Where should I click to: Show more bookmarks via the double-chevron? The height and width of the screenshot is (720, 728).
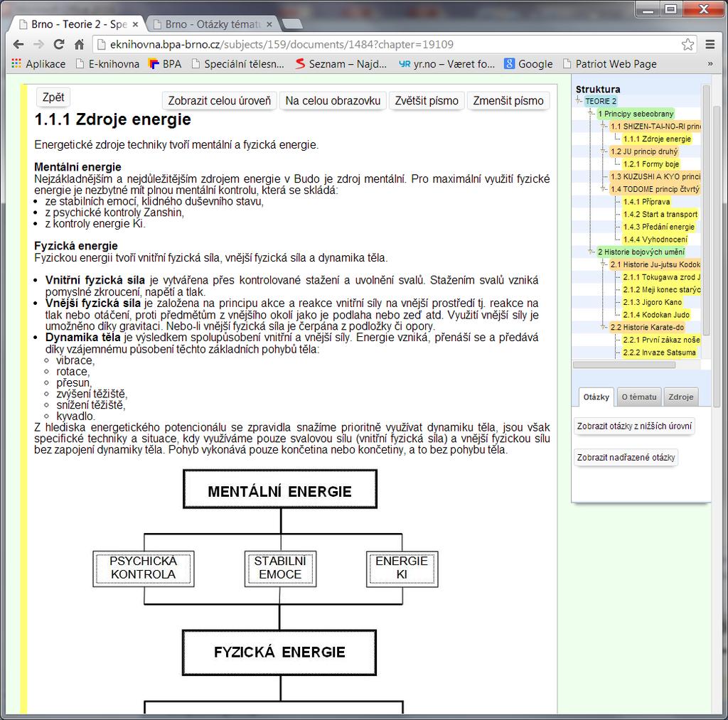tap(710, 64)
